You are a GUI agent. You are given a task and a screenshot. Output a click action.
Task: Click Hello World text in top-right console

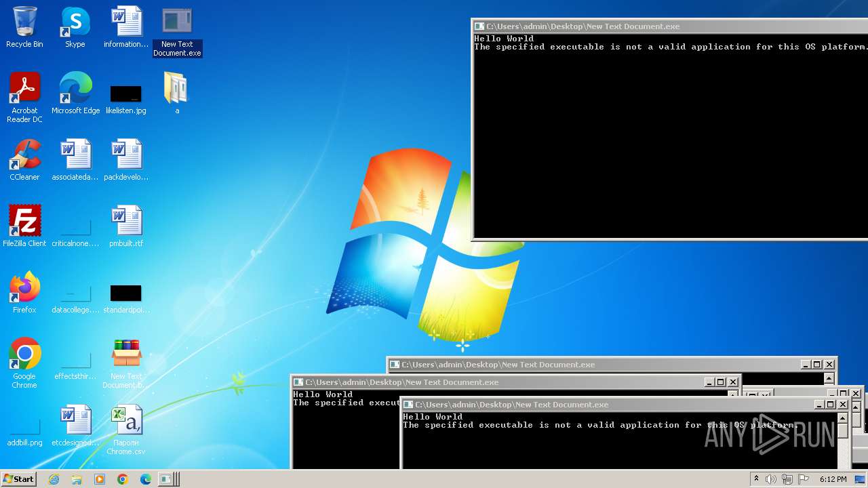coord(504,39)
